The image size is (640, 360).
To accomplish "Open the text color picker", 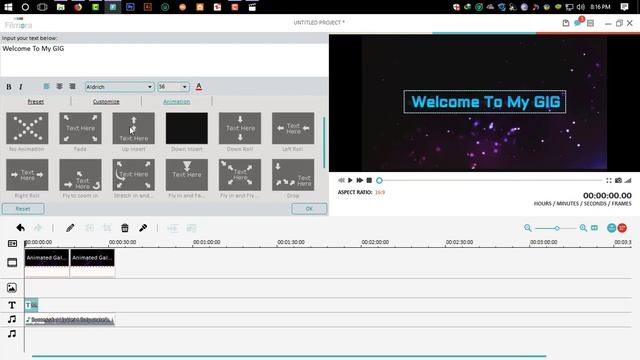I will pyautogui.click(x=199, y=87).
